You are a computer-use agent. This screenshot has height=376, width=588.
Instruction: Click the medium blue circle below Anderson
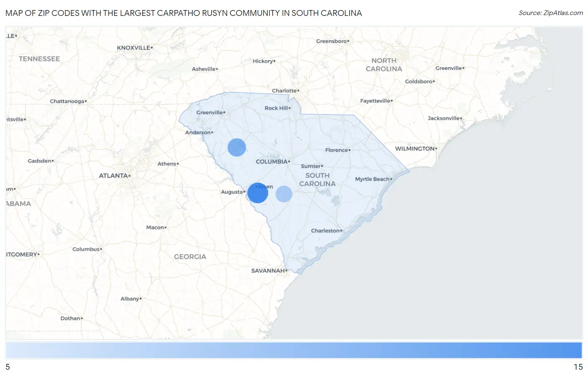click(237, 147)
